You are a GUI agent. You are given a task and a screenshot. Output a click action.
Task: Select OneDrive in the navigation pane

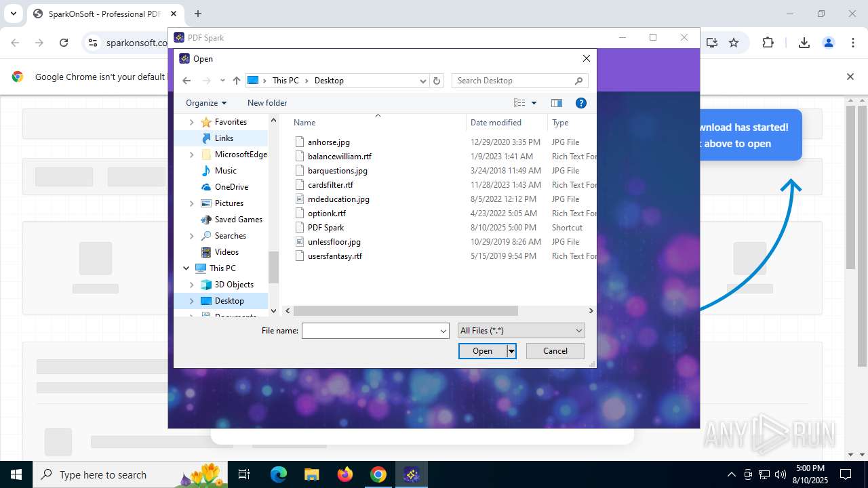[231, 187]
